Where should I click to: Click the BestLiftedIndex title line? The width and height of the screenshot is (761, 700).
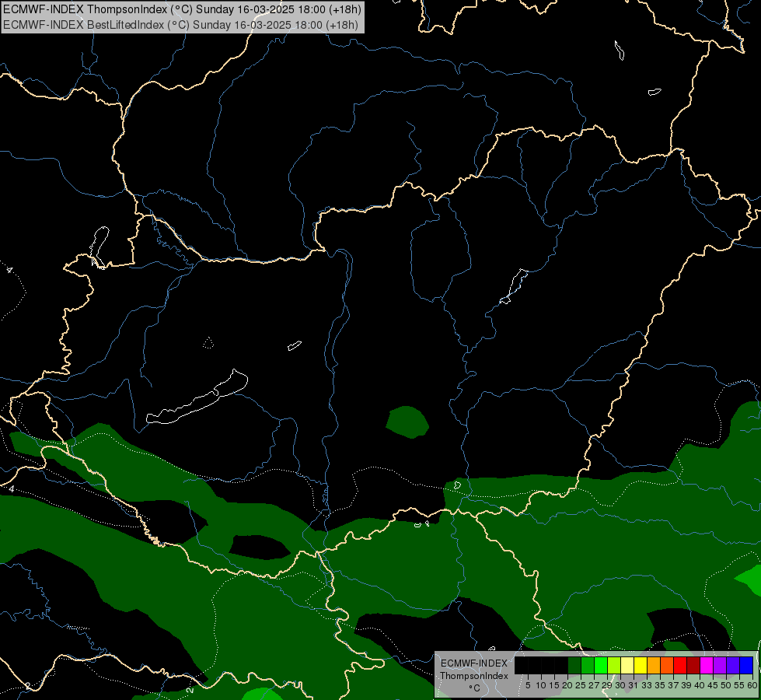180,25
